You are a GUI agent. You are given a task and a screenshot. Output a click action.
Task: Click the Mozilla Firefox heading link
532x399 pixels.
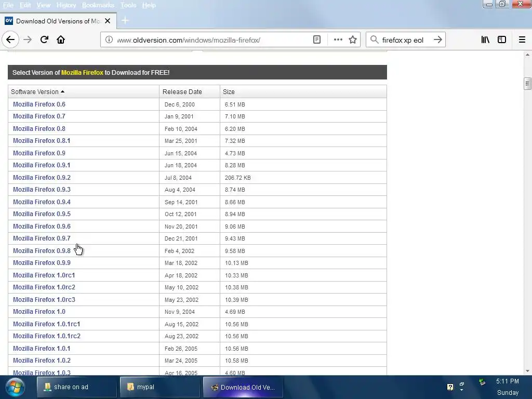click(x=82, y=72)
